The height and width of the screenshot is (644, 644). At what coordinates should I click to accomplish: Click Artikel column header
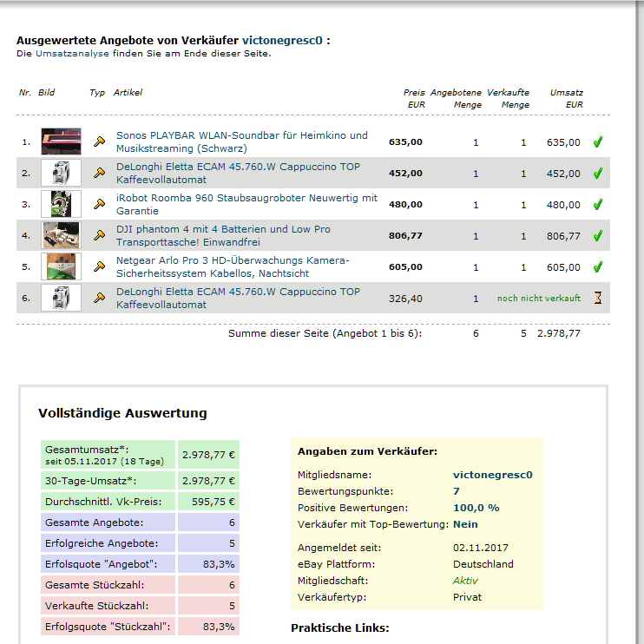click(x=128, y=92)
